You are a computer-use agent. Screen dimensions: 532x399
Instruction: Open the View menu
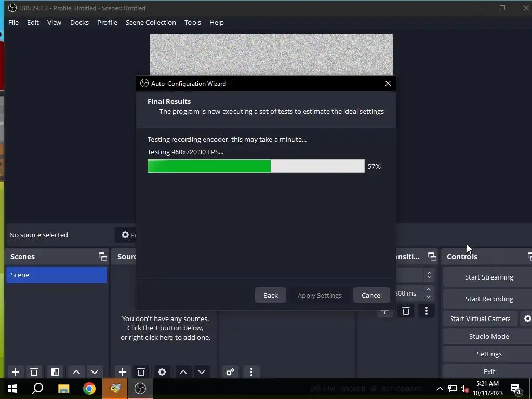54,22
